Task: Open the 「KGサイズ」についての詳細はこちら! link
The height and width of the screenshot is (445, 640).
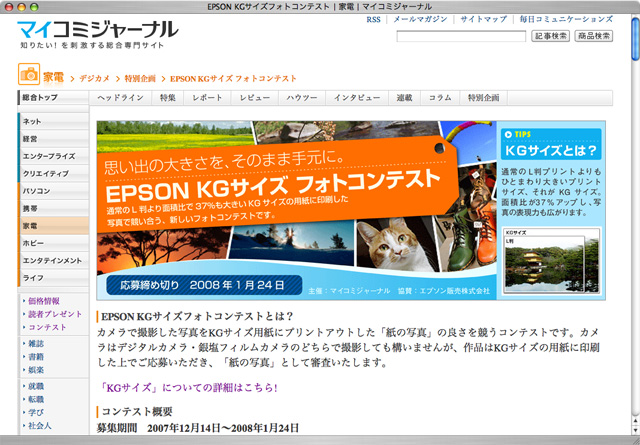Action: click(189, 387)
